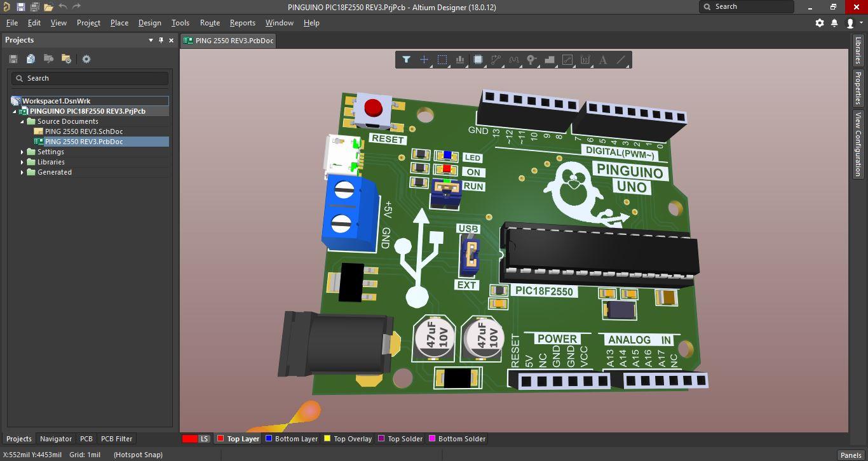Open the Align objects bar-chart tool
The image size is (868, 461).
click(x=460, y=60)
